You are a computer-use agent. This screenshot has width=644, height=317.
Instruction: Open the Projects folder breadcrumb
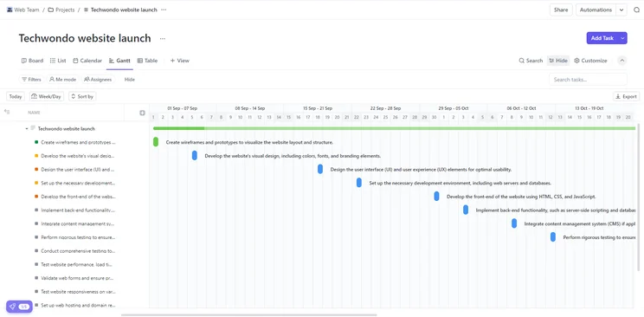[x=61, y=10]
